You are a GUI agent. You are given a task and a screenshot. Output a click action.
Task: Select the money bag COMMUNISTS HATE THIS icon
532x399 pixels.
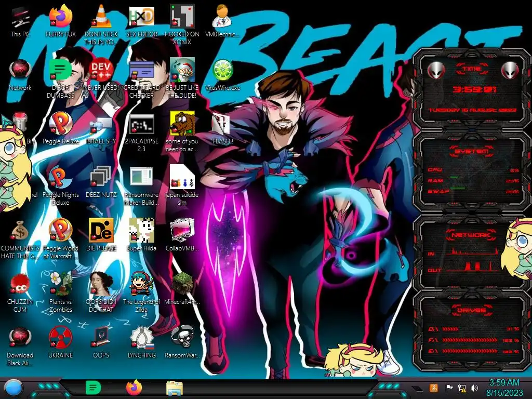pyautogui.click(x=20, y=239)
